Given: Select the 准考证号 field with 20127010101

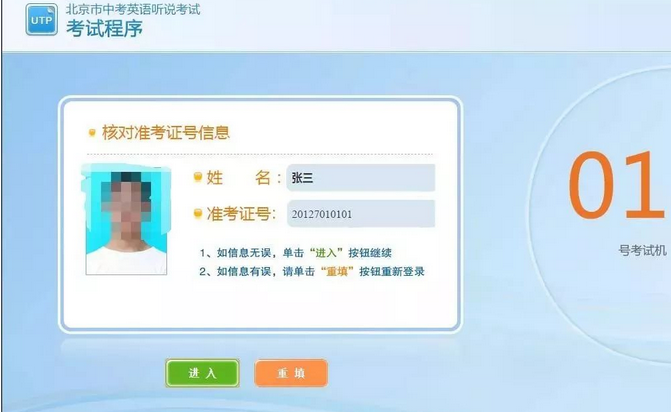Looking at the screenshot, I should pos(361,213).
